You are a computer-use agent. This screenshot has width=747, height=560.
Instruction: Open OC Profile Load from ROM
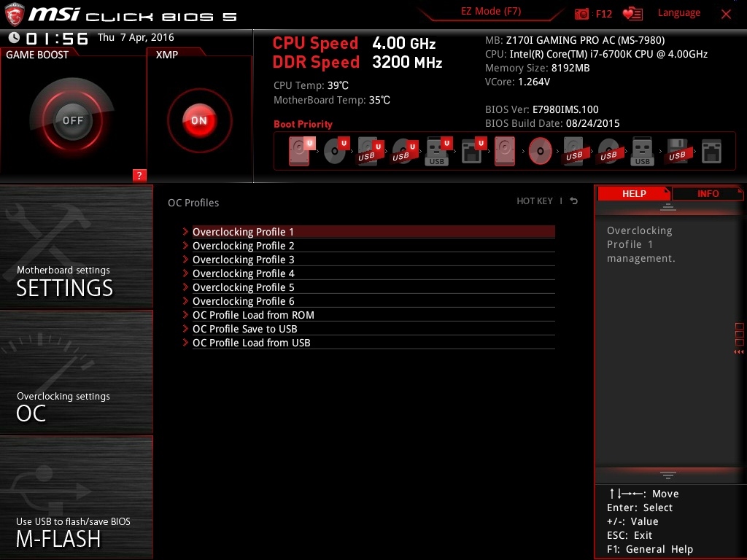[x=373, y=315]
